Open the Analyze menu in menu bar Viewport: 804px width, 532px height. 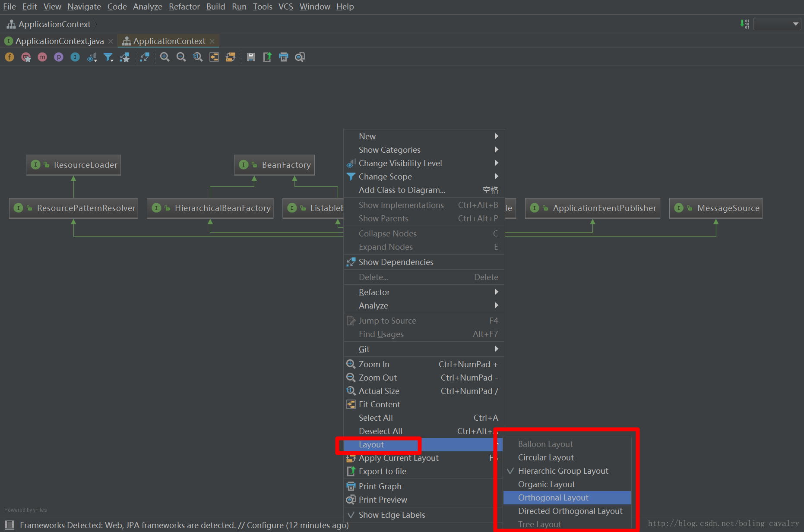[148, 6]
